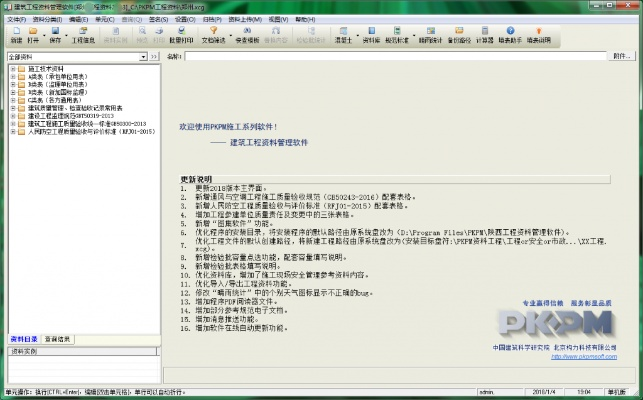Expand 建筑工程监理规范 GB50319-2013 node
The height and width of the screenshot is (400, 643).
[11, 116]
